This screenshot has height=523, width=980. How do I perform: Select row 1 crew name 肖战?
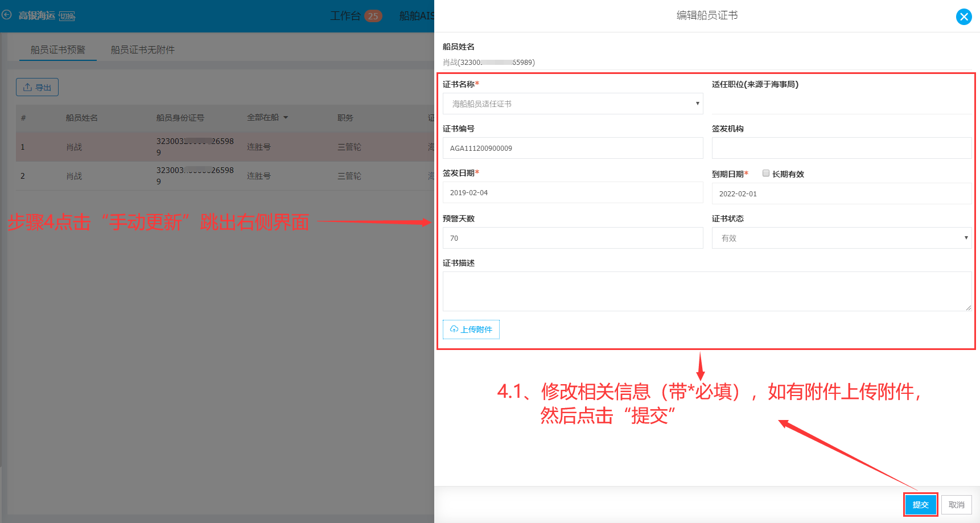pyautogui.click(x=74, y=147)
